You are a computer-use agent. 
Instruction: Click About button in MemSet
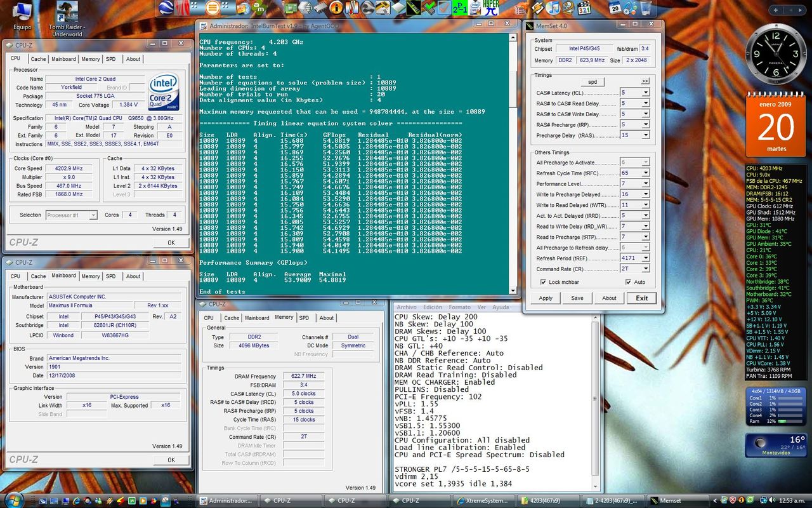pyautogui.click(x=609, y=298)
